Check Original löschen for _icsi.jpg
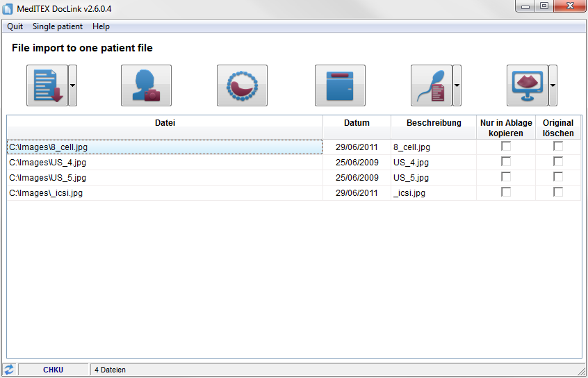588x378 pixels. [x=558, y=192]
